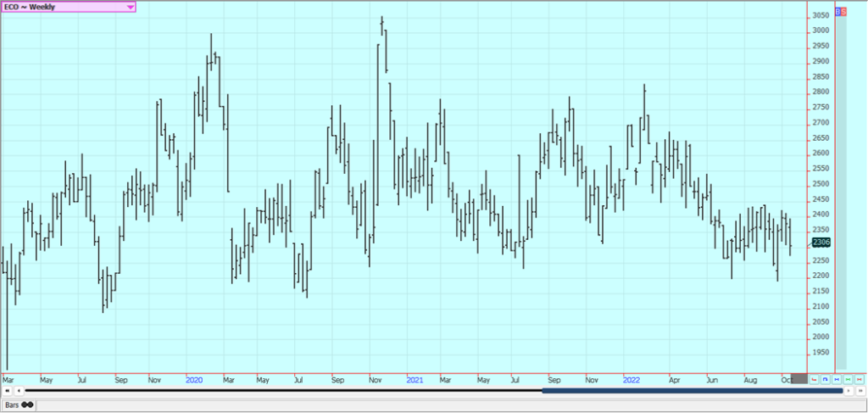This screenshot has height=413, width=868.
Task: Click the vertical volume bar under B S
Action: pos(840,193)
